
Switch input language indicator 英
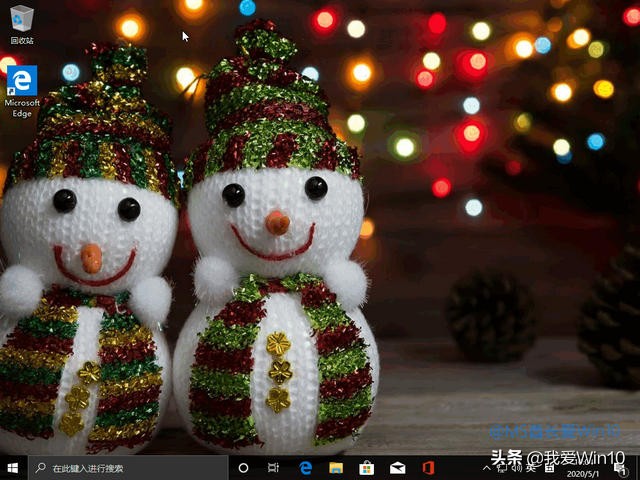click(x=531, y=468)
